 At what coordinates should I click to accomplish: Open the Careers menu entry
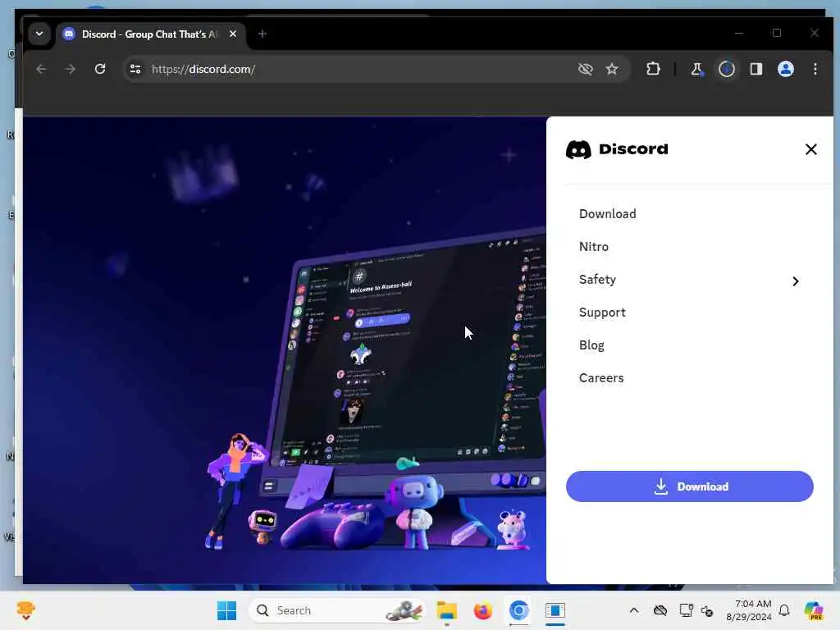pyautogui.click(x=601, y=377)
